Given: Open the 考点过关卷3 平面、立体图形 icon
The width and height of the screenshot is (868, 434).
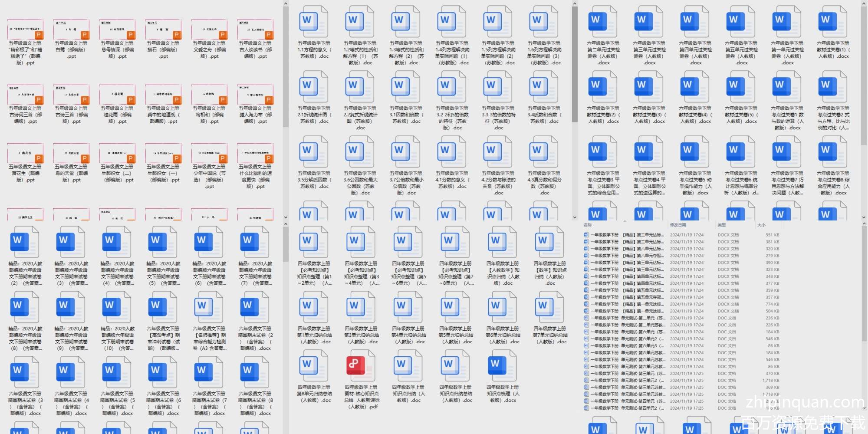Looking at the screenshot, I should click(603, 152).
